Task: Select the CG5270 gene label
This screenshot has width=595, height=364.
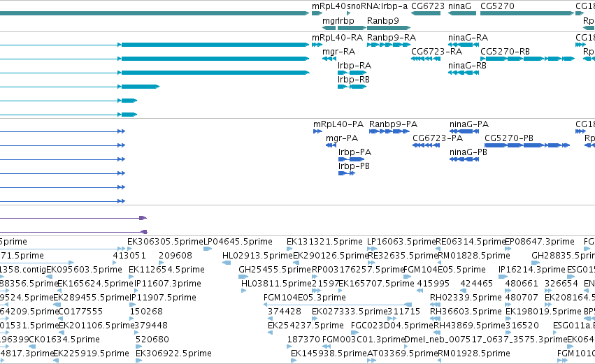Action: point(497,6)
